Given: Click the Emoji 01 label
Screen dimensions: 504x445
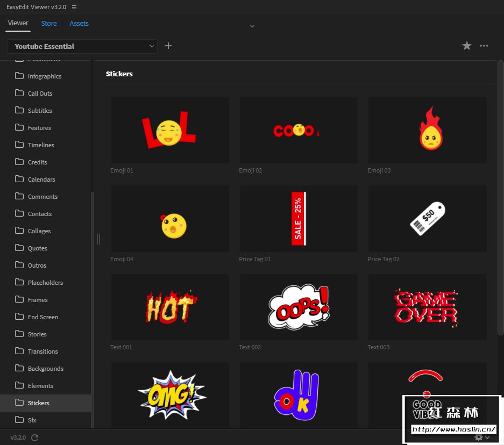Looking at the screenshot, I should (x=122, y=170).
